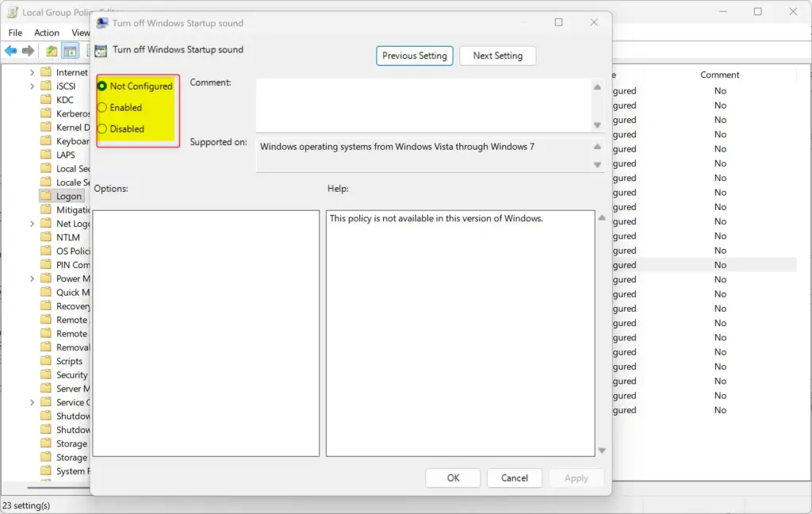Select the Security folder in tree
Screen dimensions: 812x514
pos(71,375)
